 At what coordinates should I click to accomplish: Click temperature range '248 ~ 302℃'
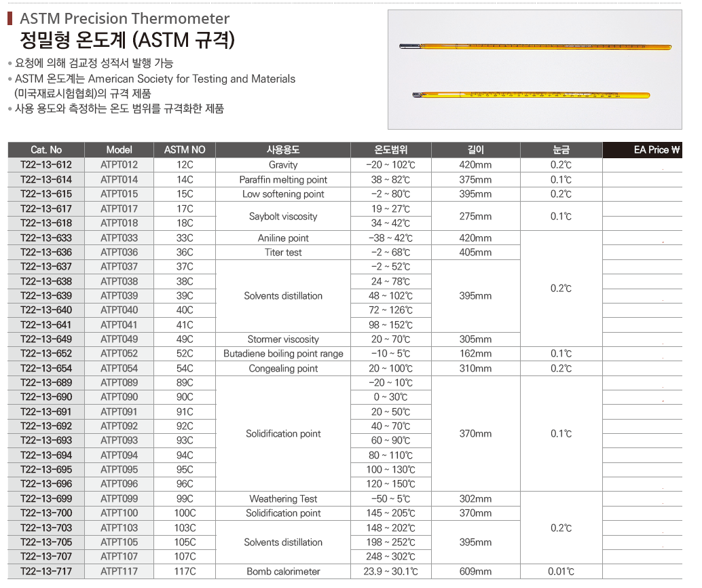(391, 556)
